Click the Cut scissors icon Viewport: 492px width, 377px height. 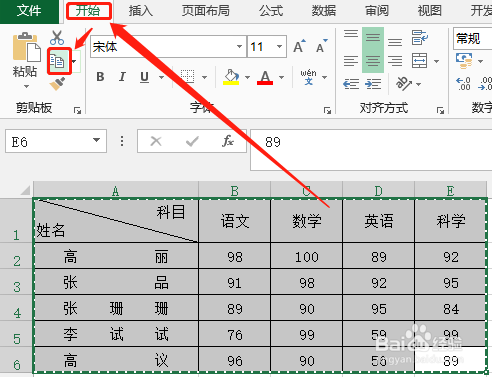[57, 38]
